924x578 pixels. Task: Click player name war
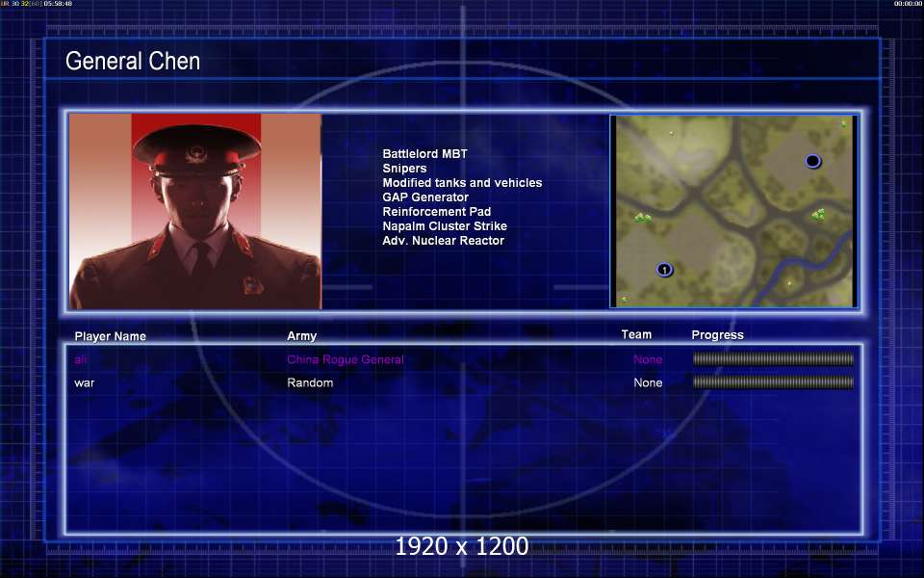click(85, 382)
